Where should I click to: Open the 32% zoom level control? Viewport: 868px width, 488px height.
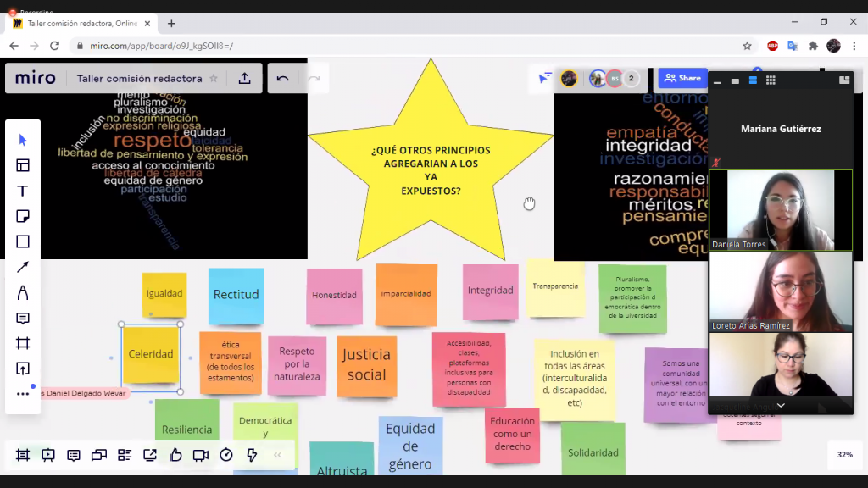[x=845, y=455]
